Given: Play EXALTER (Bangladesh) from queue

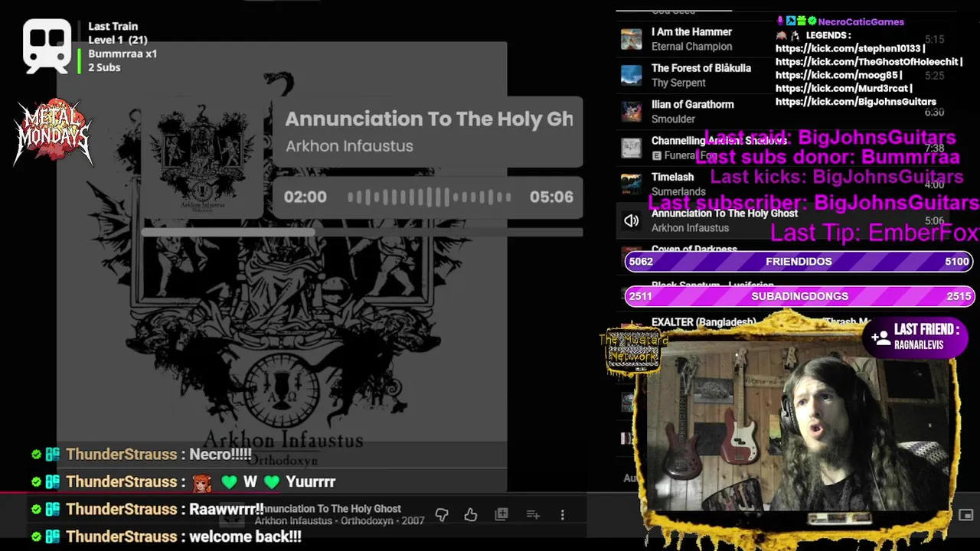Looking at the screenshot, I should (704, 322).
